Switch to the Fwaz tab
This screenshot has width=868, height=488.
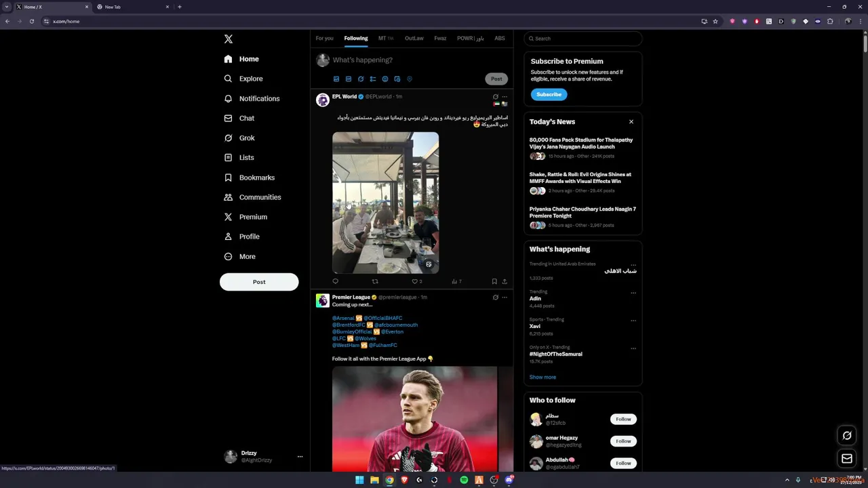point(440,39)
